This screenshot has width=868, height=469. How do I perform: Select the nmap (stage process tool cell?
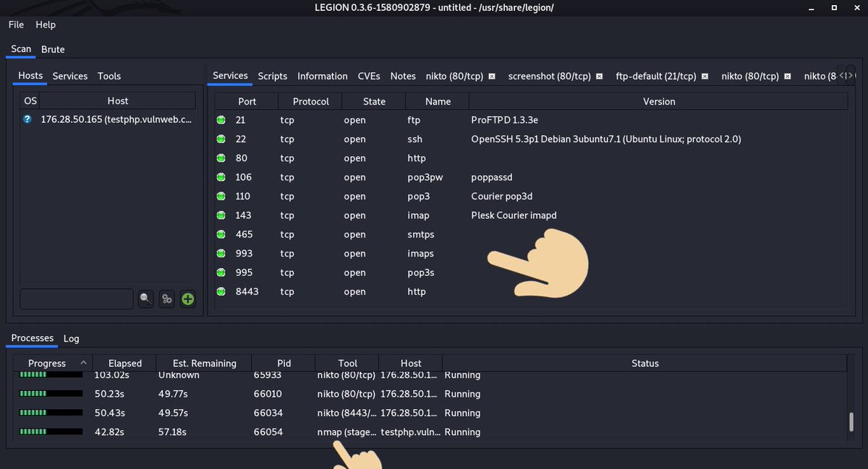346,432
